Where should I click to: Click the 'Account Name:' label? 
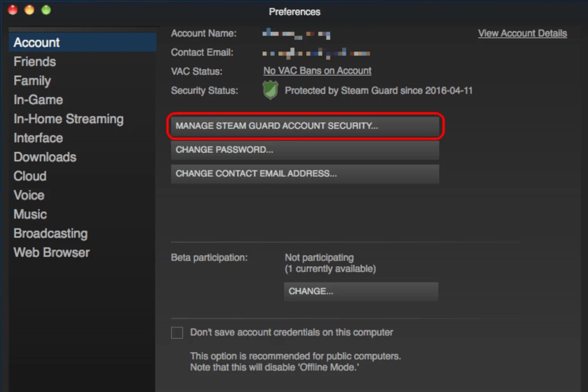pyautogui.click(x=204, y=33)
